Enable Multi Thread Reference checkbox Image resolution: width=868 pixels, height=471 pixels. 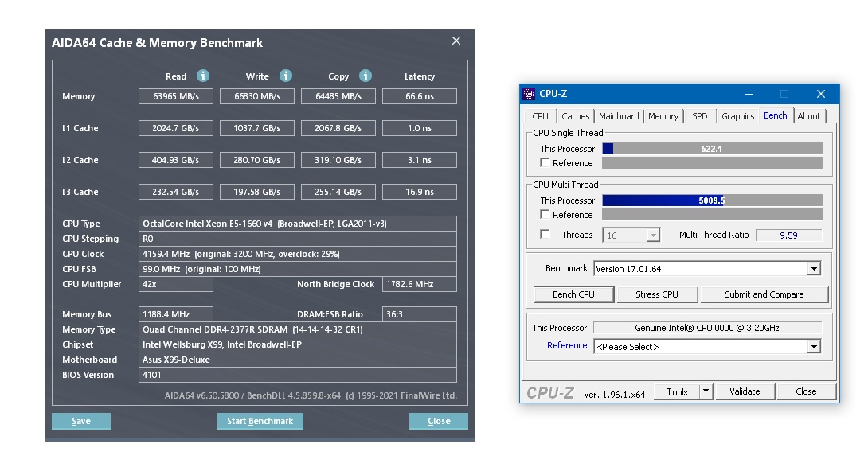[545, 215]
